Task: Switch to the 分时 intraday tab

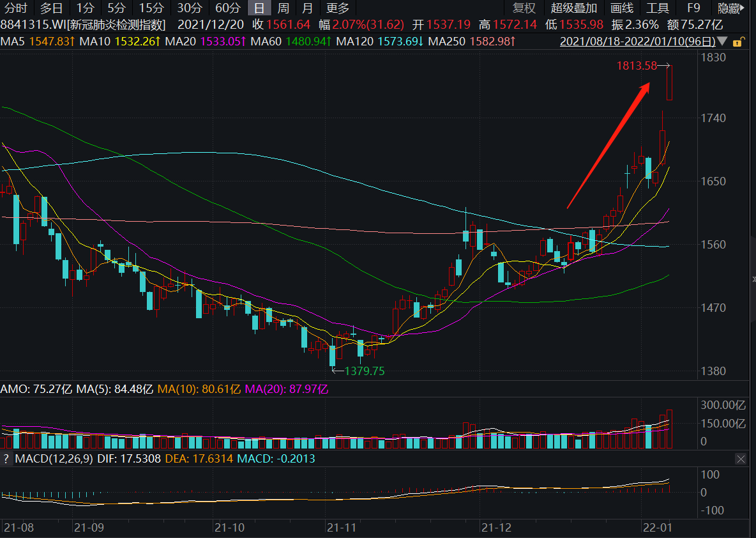Action: tap(16, 8)
